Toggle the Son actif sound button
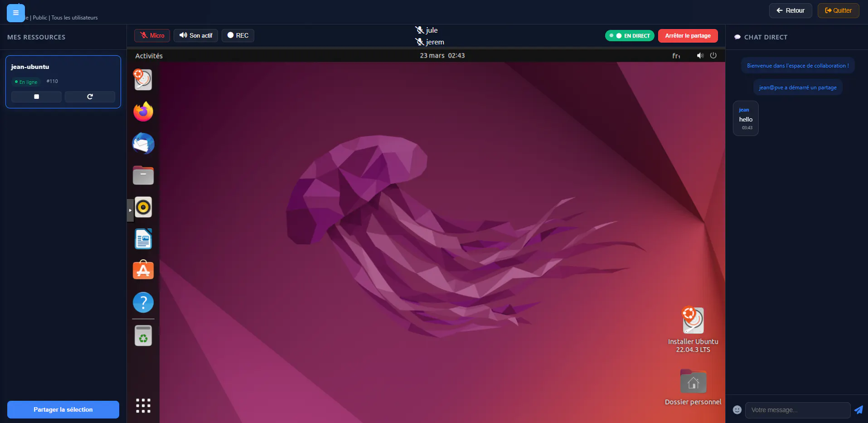Screen dimensions: 868x423 coord(196,35)
